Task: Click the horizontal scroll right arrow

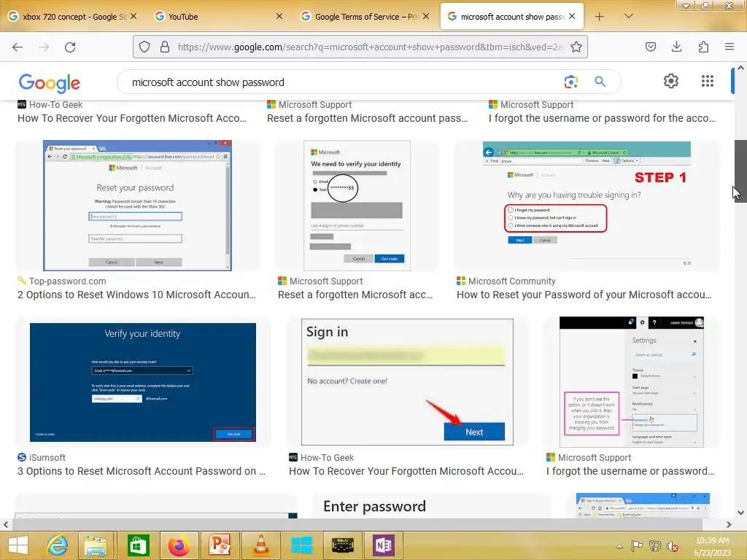Action: (x=729, y=524)
